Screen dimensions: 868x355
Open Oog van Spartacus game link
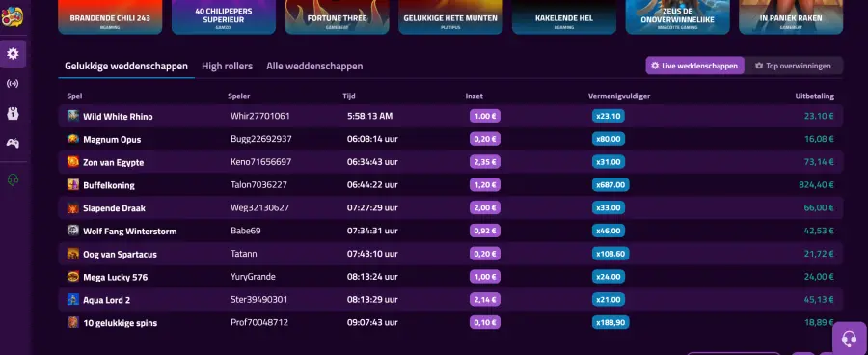pos(121,255)
